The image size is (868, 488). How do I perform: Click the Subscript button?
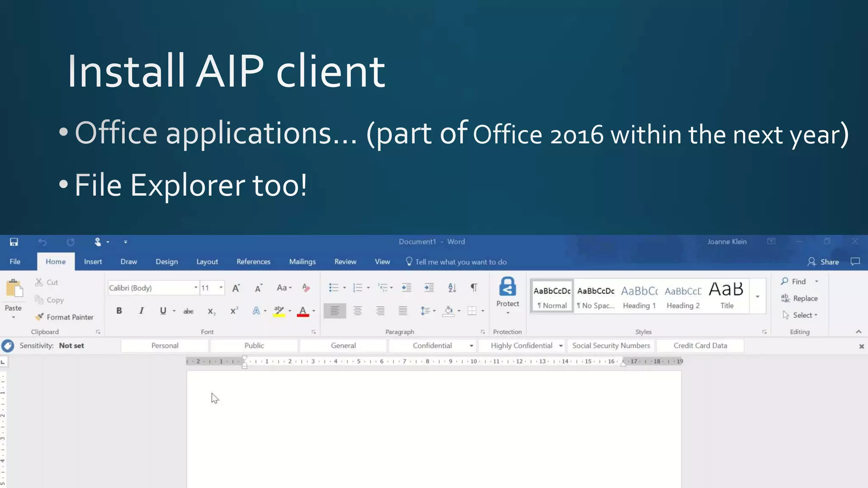click(x=211, y=311)
